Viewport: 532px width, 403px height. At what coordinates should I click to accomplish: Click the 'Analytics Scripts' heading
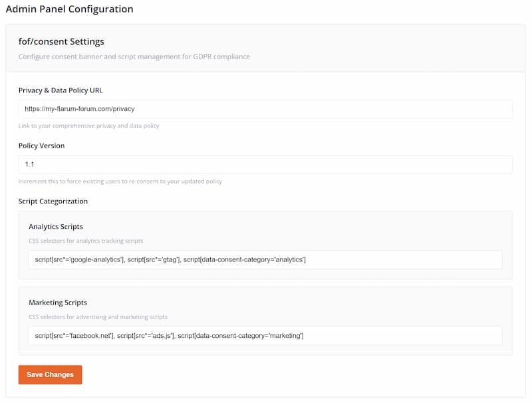(56, 227)
